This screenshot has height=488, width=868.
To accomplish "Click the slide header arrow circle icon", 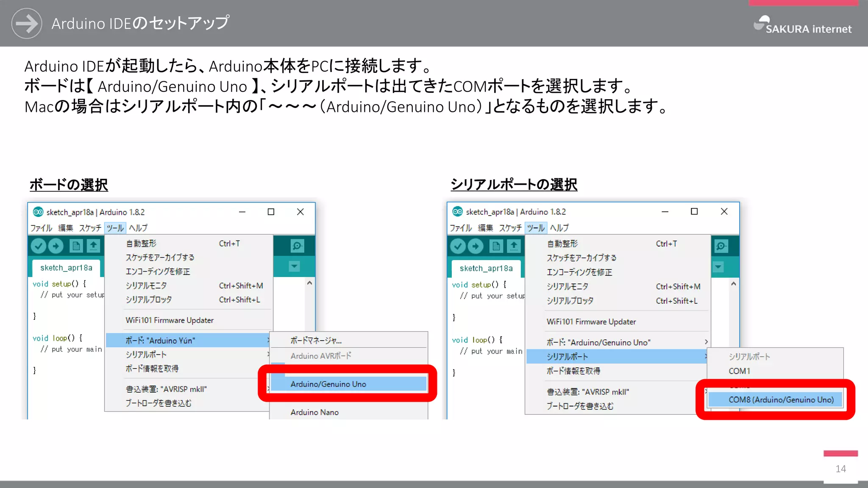I will click(x=26, y=23).
